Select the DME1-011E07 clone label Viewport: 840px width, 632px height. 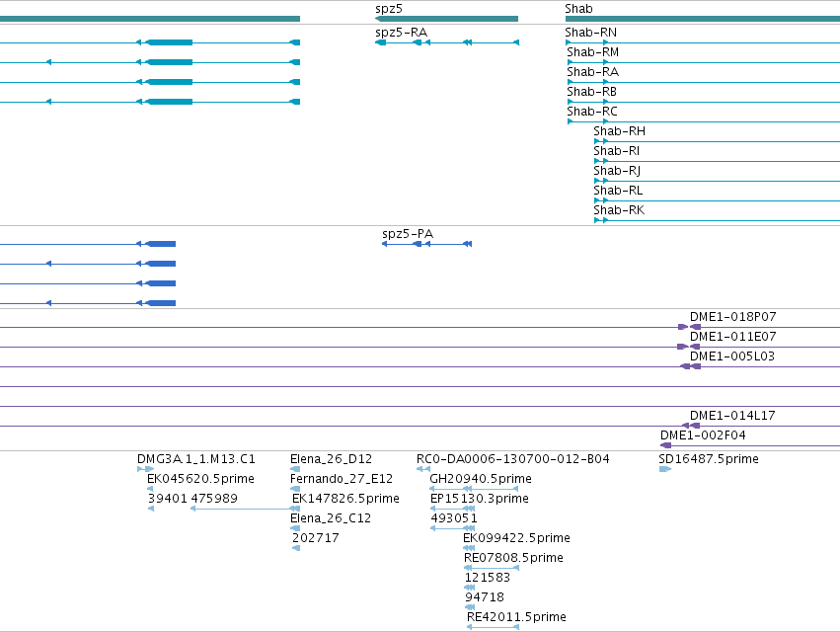tap(732, 337)
